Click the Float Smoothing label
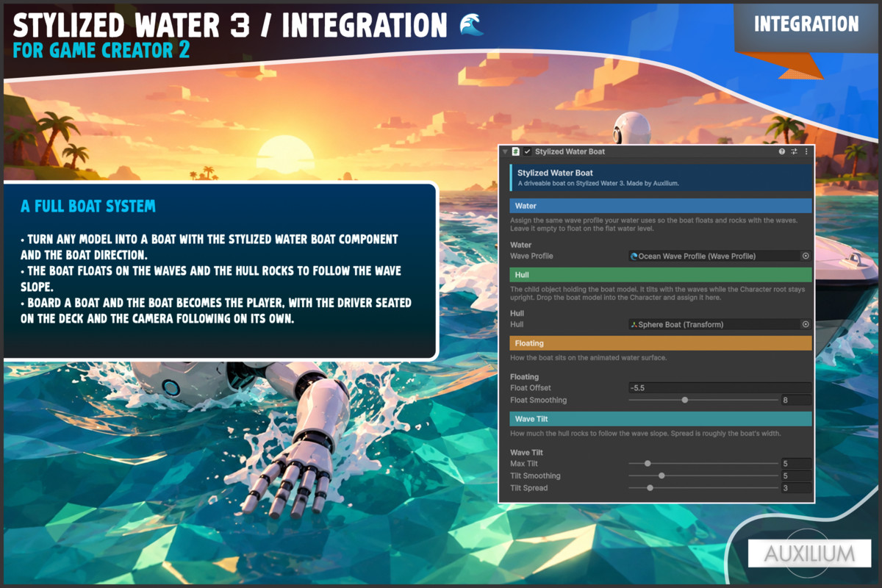The image size is (882, 588). point(539,400)
